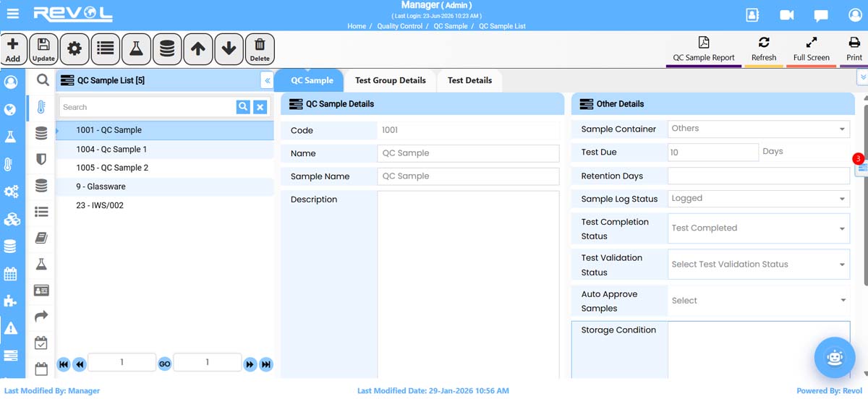
Task: Open the puzzle piece module in sidebar
Action: coord(11,301)
